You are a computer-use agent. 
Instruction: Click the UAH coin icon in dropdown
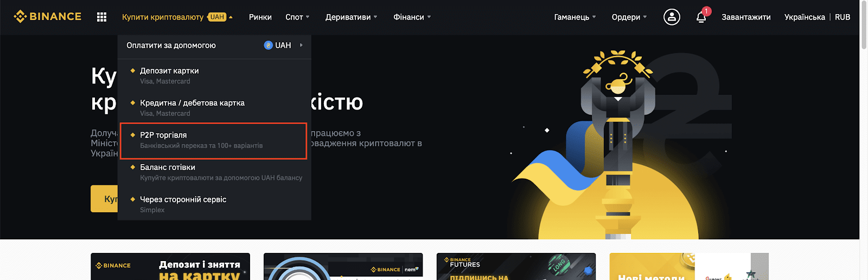tap(268, 45)
